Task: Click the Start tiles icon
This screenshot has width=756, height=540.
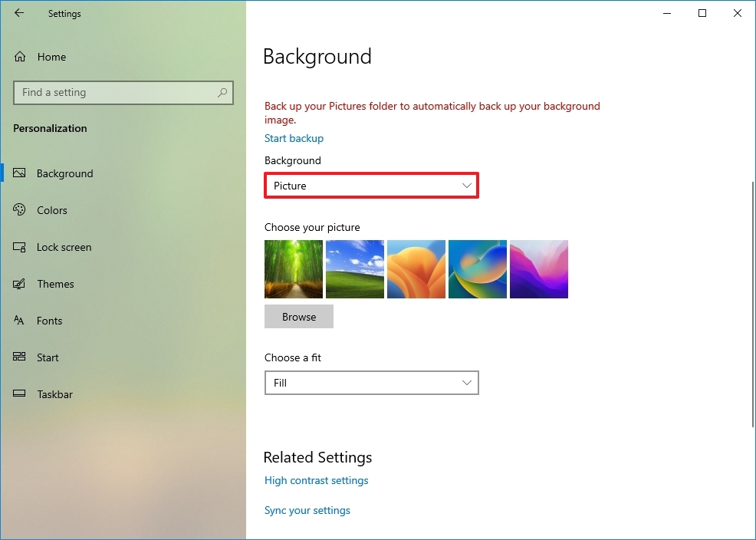Action: click(x=19, y=357)
